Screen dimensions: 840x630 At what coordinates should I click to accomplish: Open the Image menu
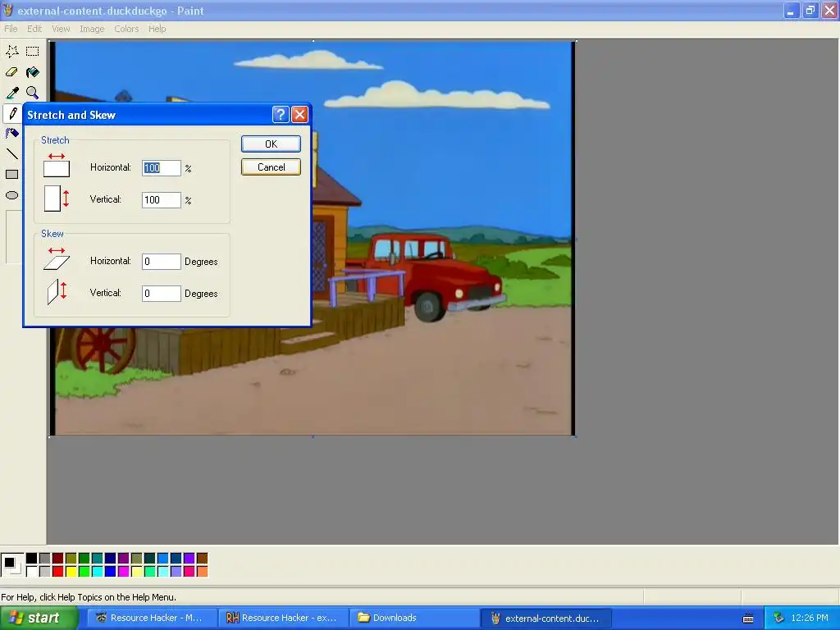coord(92,29)
